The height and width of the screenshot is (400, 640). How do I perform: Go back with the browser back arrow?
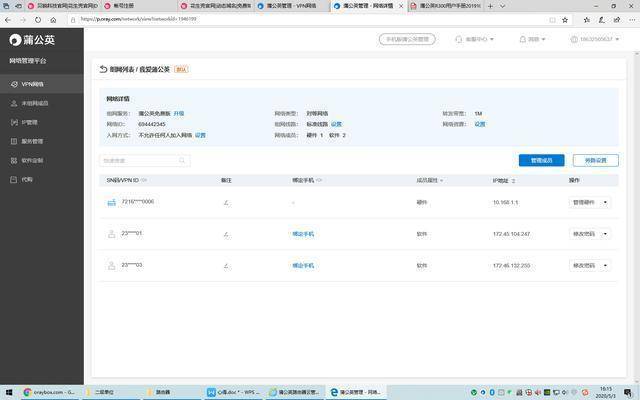point(8,20)
